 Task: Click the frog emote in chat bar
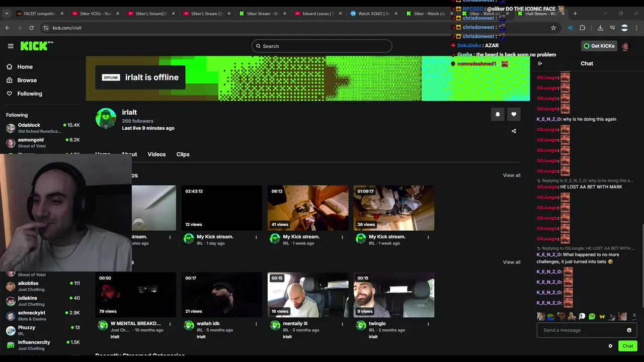(551, 316)
